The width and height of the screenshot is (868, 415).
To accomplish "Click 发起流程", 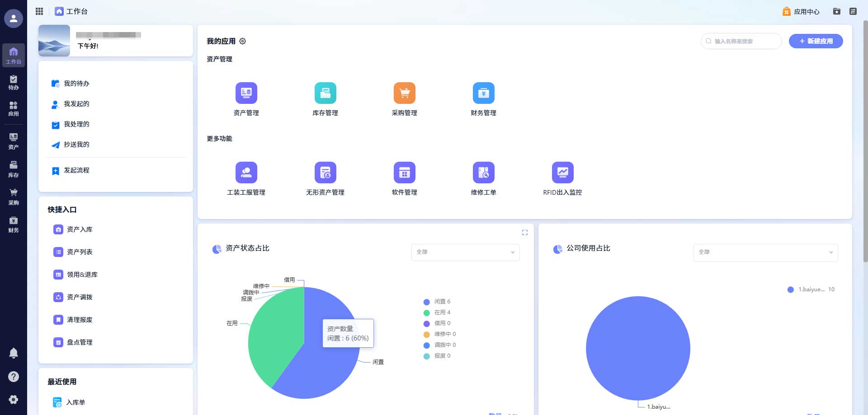I will [x=71, y=170].
